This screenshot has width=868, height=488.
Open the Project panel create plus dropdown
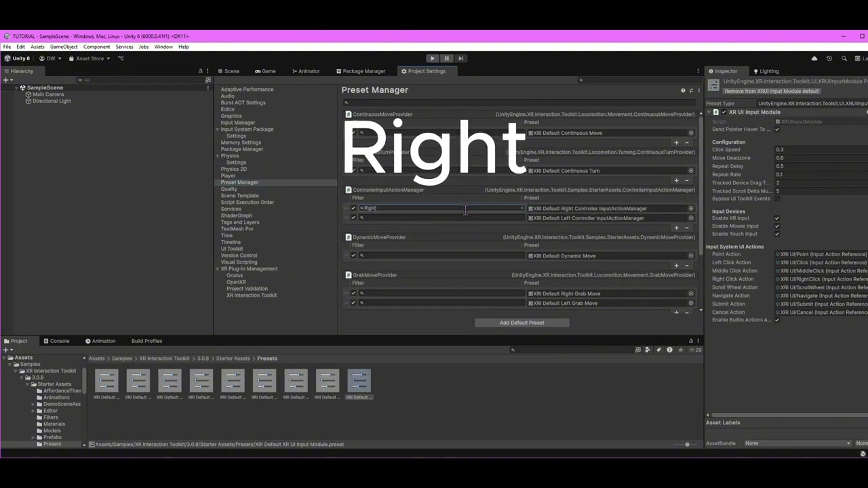pos(7,350)
